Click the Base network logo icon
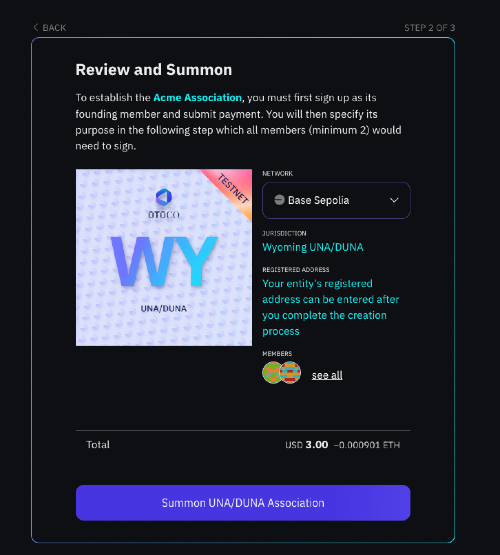The width and height of the screenshot is (500, 555). click(x=279, y=200)
